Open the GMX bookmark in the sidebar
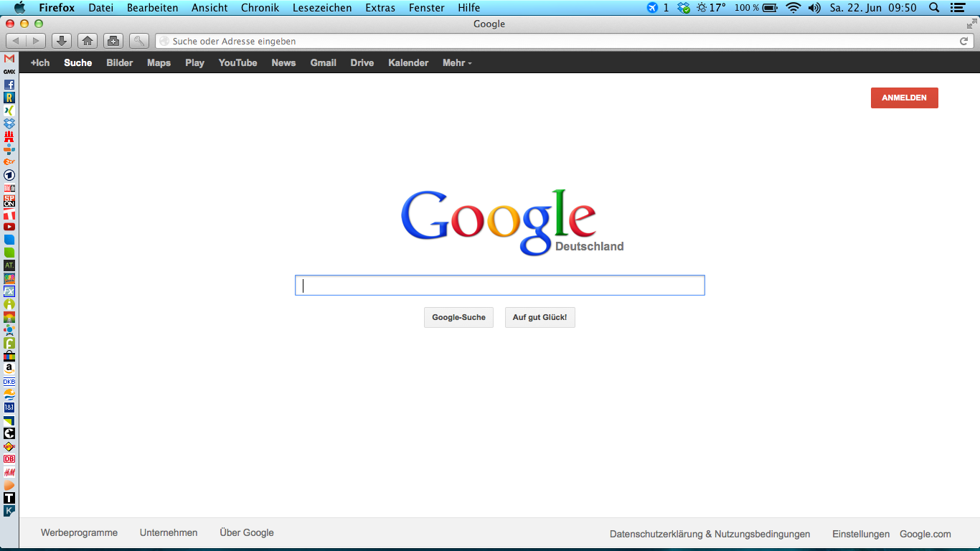The image size is (980, 551). (9, 72)
